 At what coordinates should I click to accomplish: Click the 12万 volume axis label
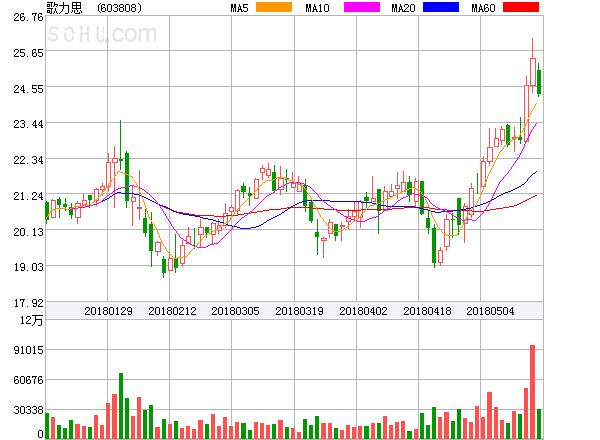(31, 320)
